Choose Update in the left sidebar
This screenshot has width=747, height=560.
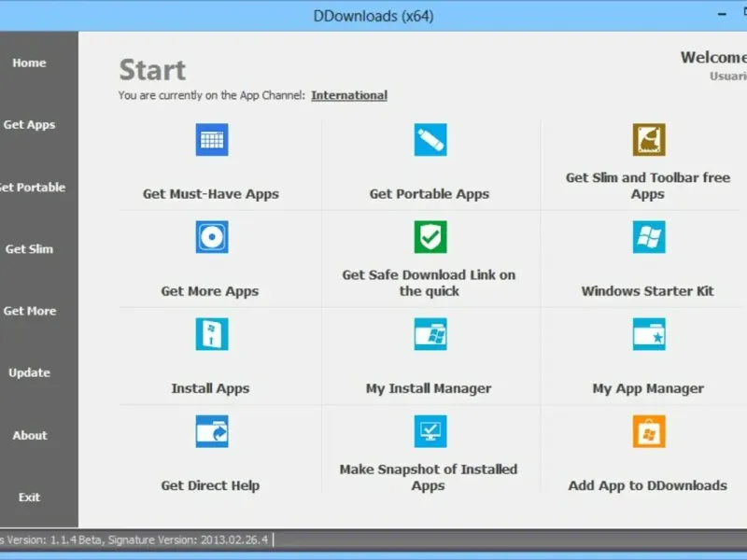29,372
